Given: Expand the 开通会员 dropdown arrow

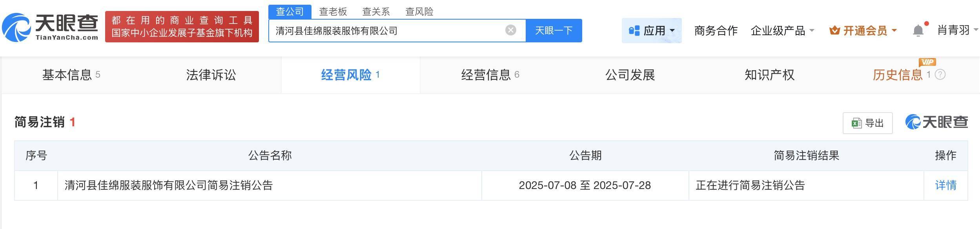Looking at the screenshot, I should coord(894,30).
